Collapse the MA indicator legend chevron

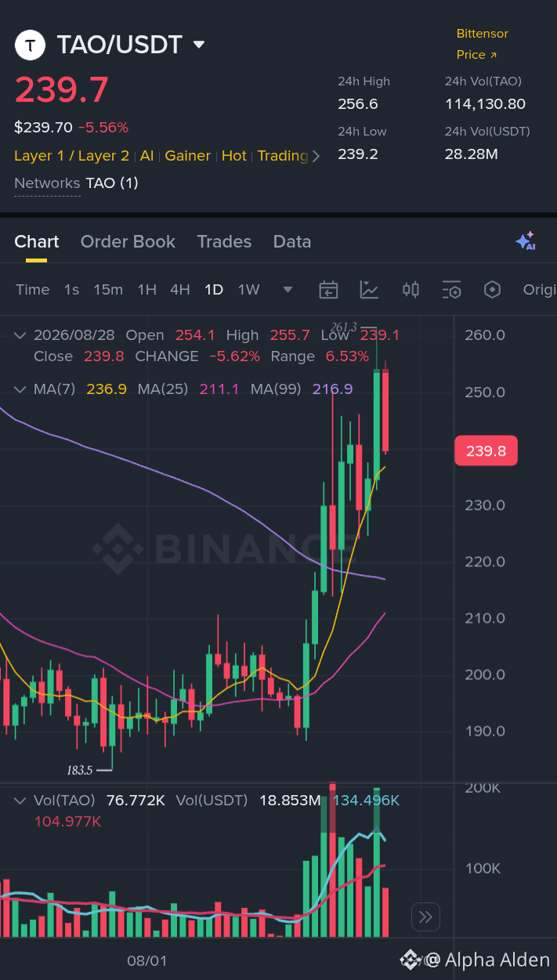tap(20, 389)
